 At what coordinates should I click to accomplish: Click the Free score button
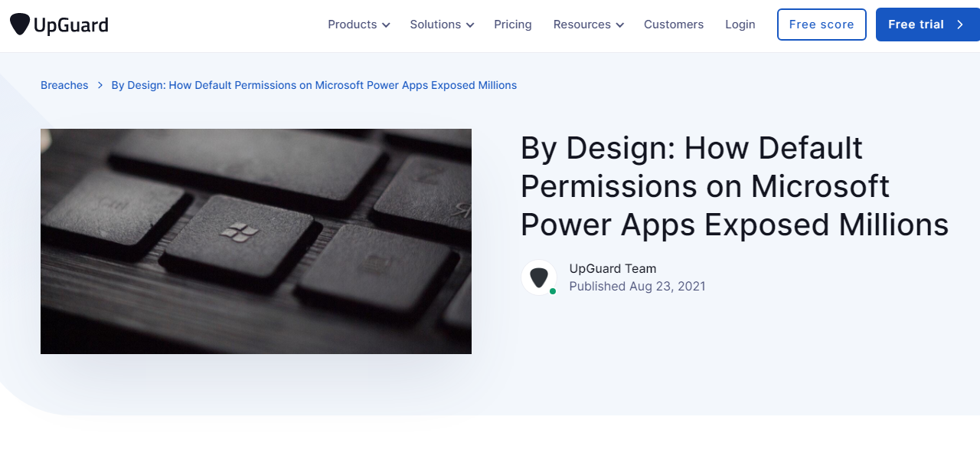tap(822, 25)
